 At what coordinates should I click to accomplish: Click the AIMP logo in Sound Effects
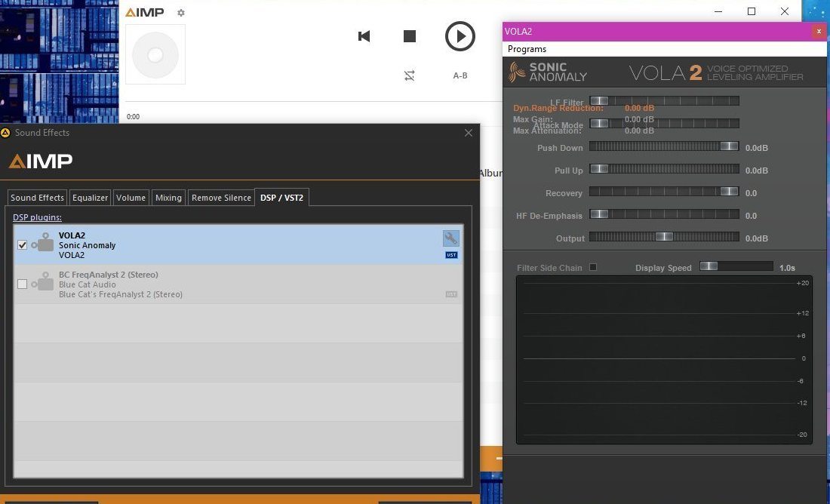tap(41, 161)
